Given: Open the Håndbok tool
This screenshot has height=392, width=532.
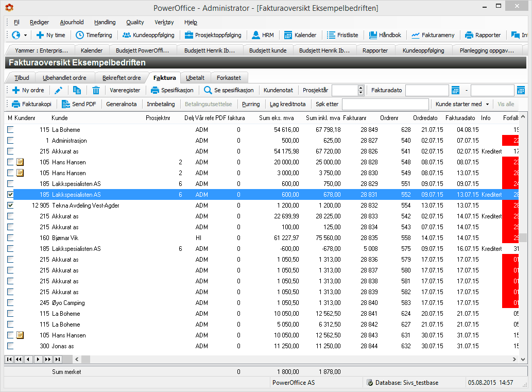Looking at the screenshot, I should point(385,35).
